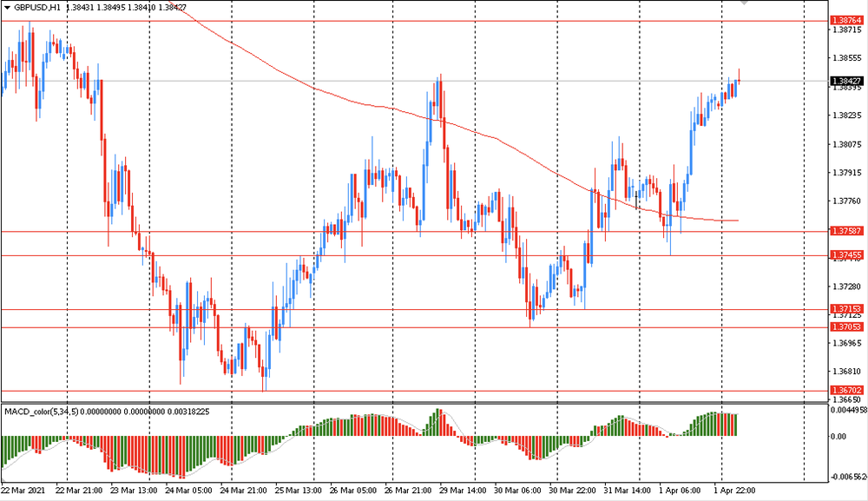This screenshot has width=868, height=501.
Task: Click the close value 1.38427 in header
Action: tap(172, 8)
